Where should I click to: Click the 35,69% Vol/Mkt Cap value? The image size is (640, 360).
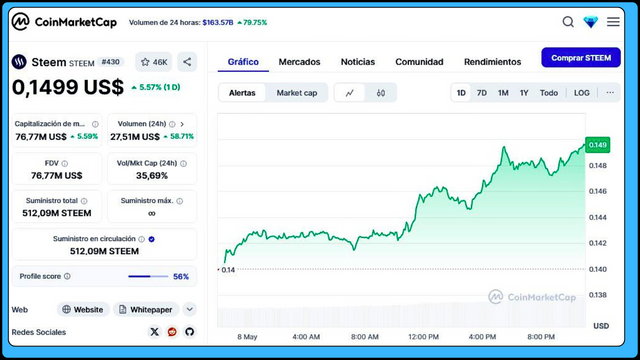(152, 176)
